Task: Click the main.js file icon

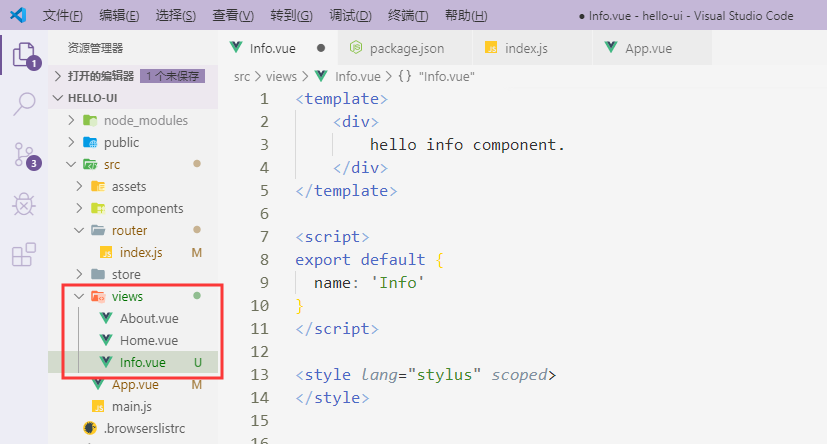Action: point(98,407)
